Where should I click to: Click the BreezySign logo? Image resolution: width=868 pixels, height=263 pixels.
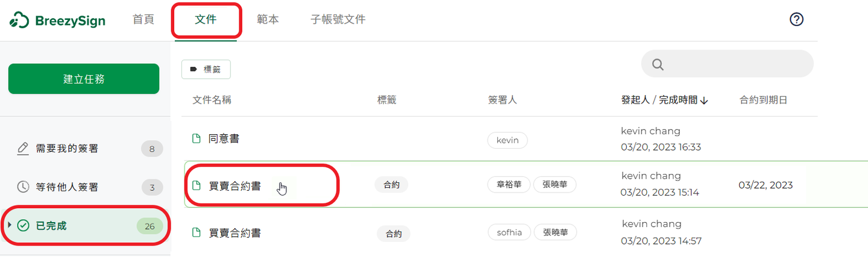(x=57, y=20)
